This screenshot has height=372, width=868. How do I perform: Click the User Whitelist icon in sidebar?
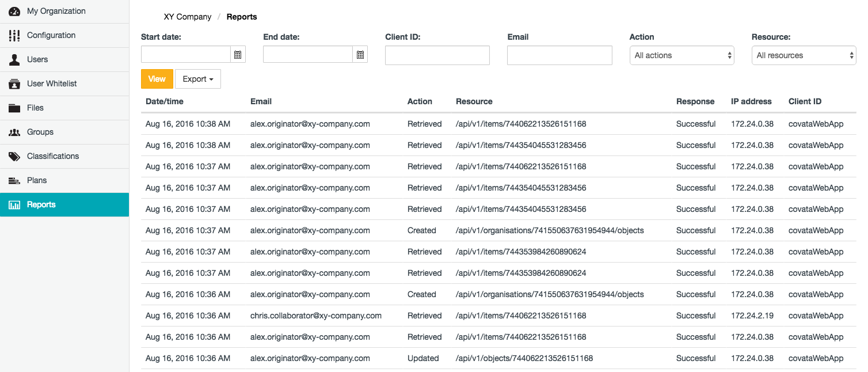[14, 84]
